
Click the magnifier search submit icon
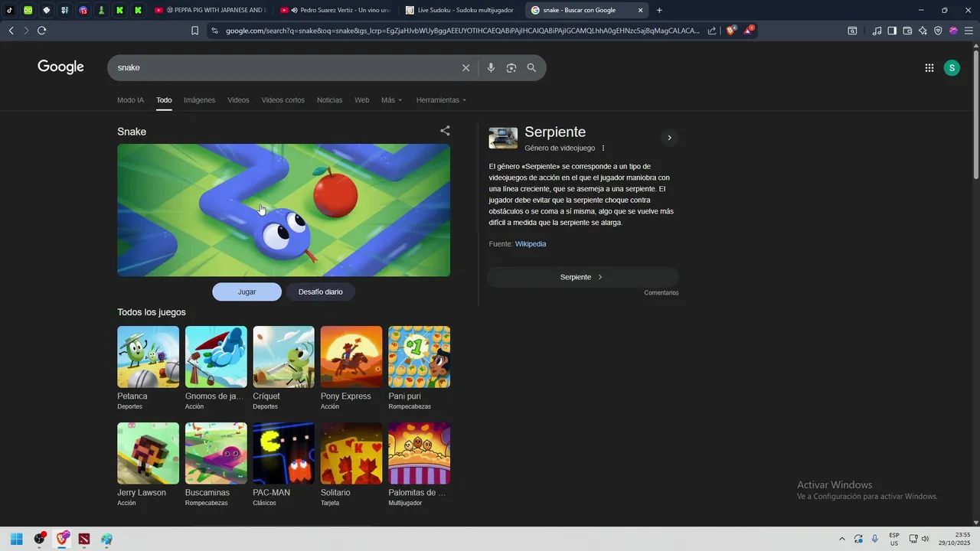pyautogui.click(x=531, y=68)
